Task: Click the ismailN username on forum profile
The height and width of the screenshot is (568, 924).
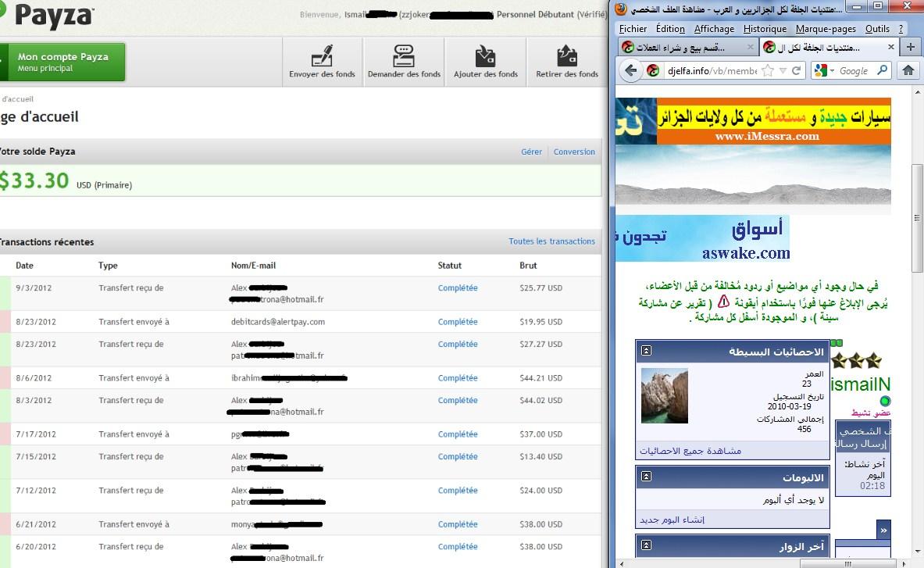Action: click(x=861, y=384)
